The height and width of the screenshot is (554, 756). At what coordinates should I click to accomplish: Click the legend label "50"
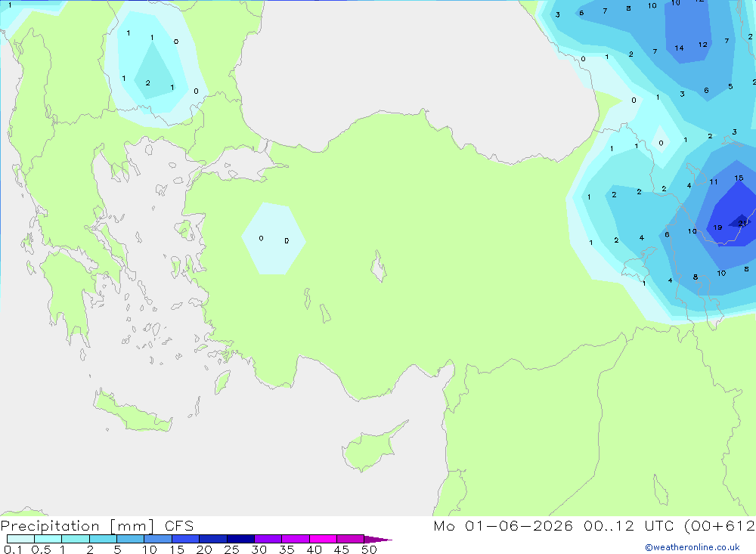369,549
